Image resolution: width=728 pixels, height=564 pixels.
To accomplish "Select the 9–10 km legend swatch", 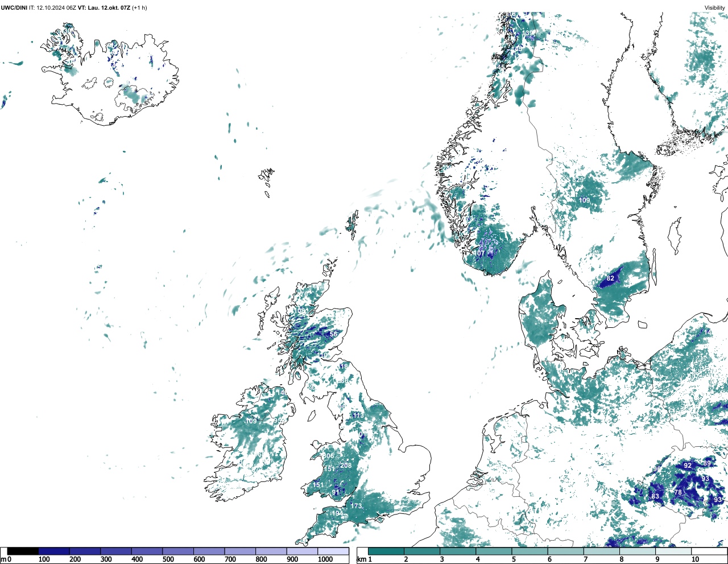I will 673,551.
